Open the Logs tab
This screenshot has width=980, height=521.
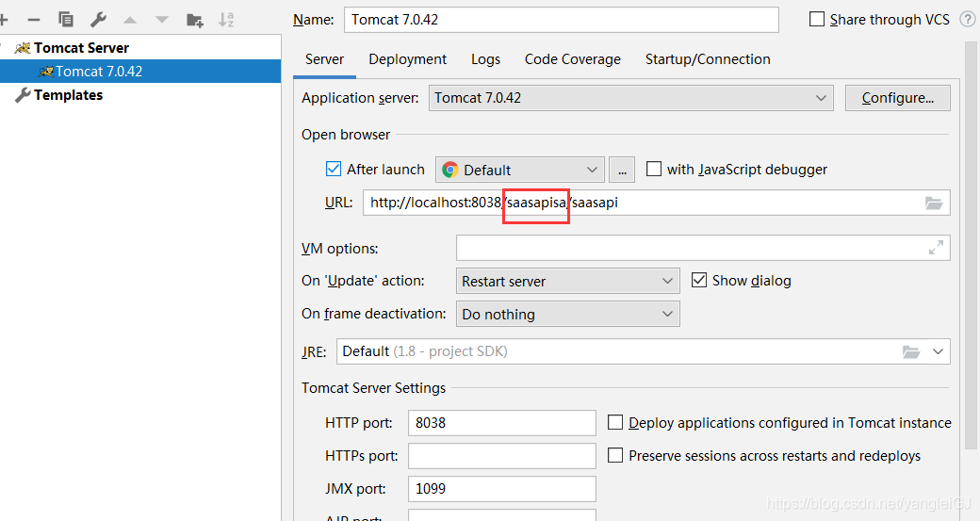pos(485,59)
